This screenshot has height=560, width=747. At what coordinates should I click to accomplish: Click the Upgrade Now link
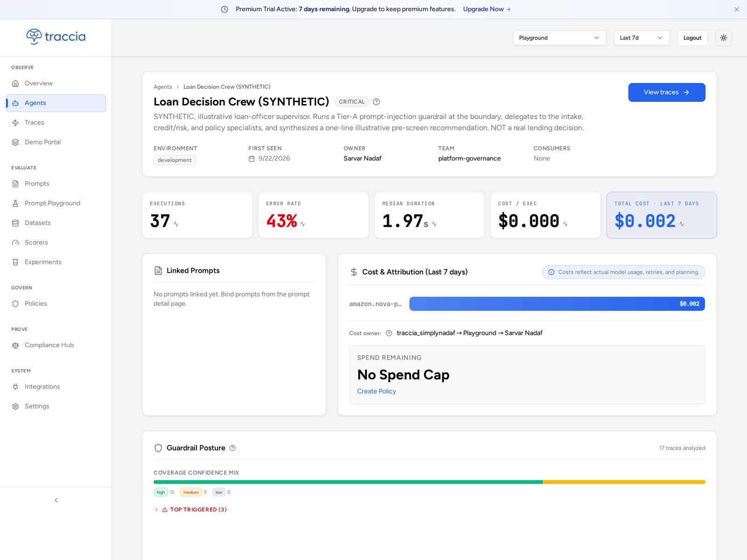pos(486,9)
